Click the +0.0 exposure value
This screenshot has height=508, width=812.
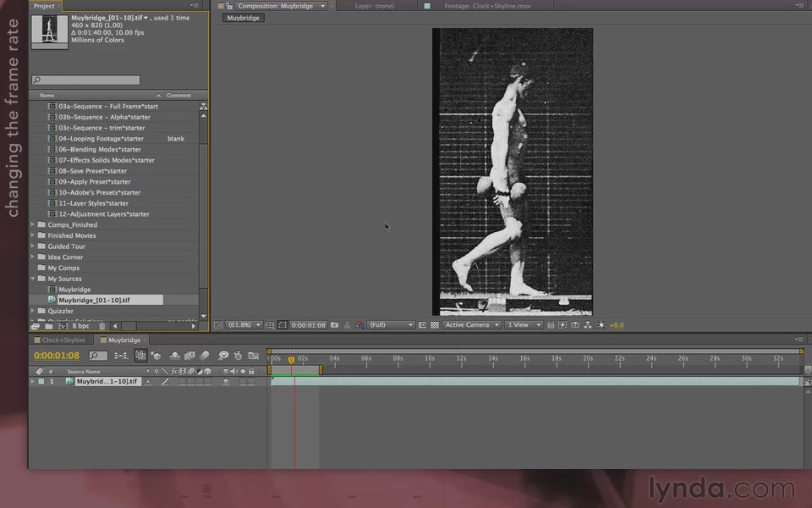click(617, 325)
